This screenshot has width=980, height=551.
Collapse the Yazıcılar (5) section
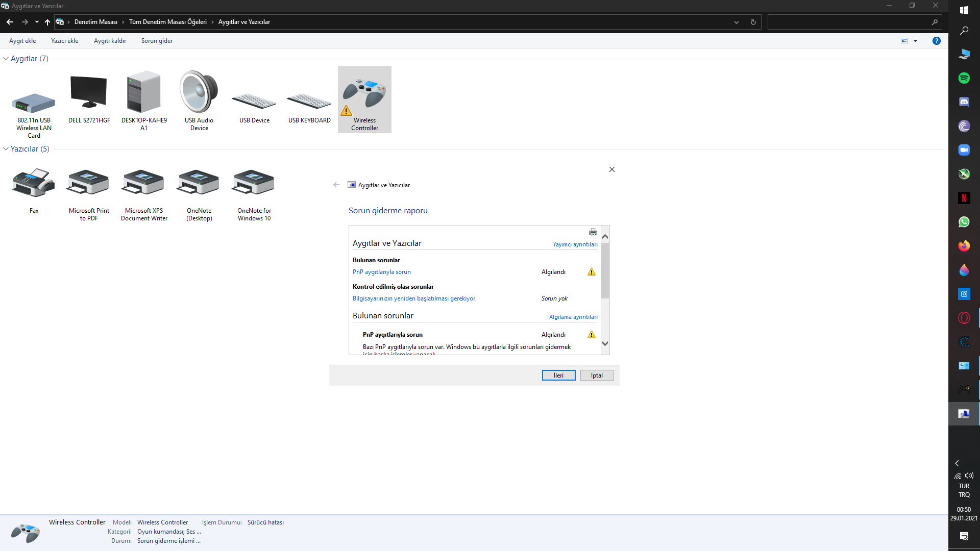[x=6, y=149]
